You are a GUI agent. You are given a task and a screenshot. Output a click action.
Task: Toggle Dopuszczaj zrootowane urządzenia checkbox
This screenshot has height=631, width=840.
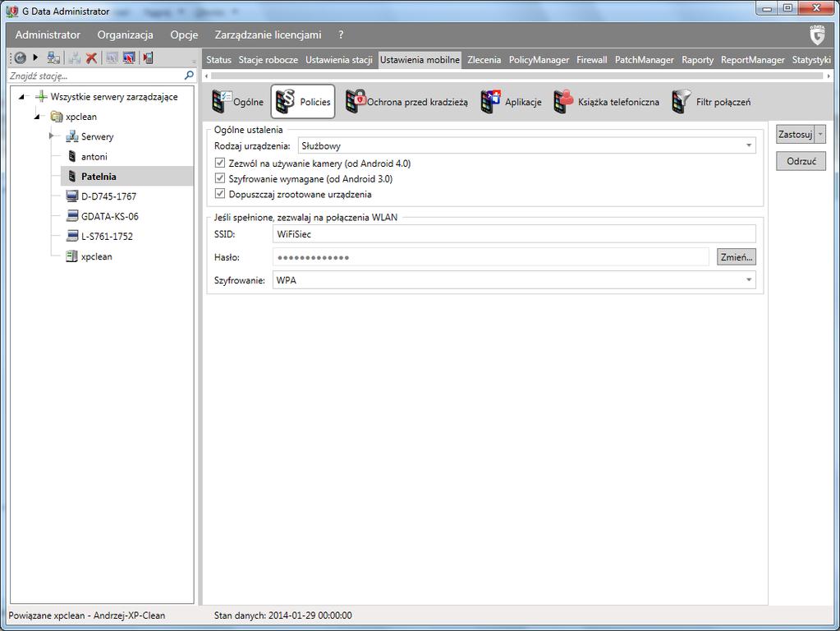click(219, 194)
